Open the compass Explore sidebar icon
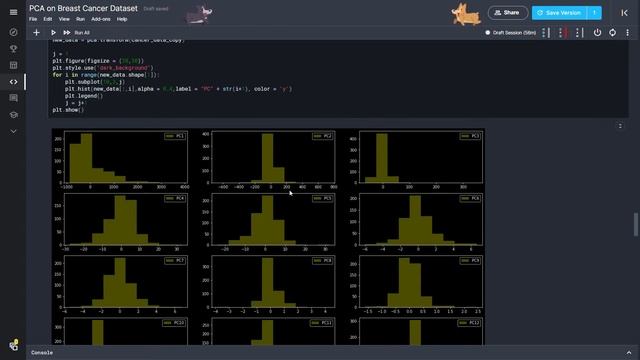The width and height of the screenshot is (640, 360). coord(13,32)
